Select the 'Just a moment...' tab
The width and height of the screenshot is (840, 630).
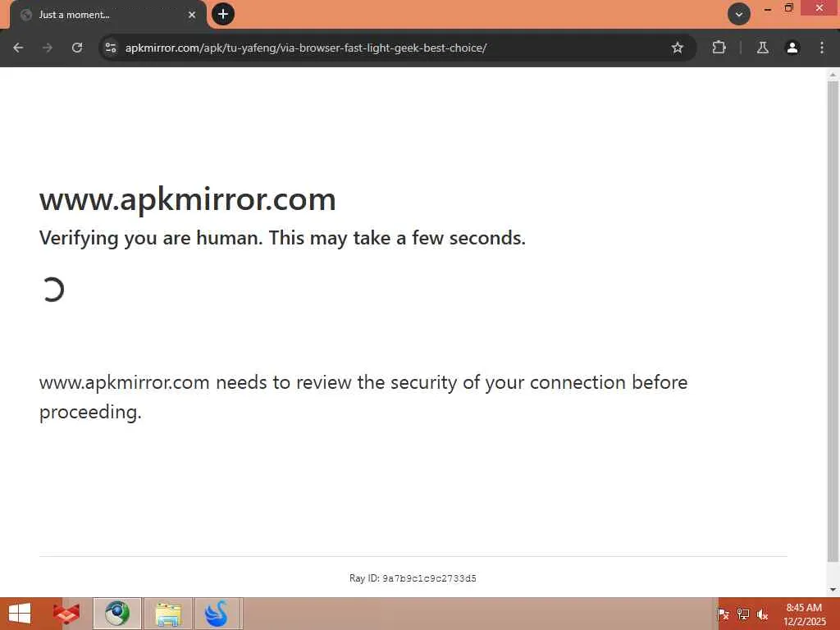[x=107, y=15]
